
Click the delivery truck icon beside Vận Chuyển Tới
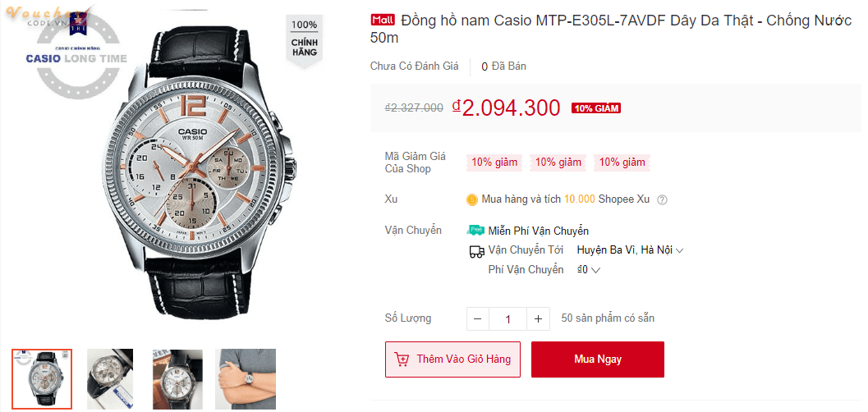pos(476,250)
